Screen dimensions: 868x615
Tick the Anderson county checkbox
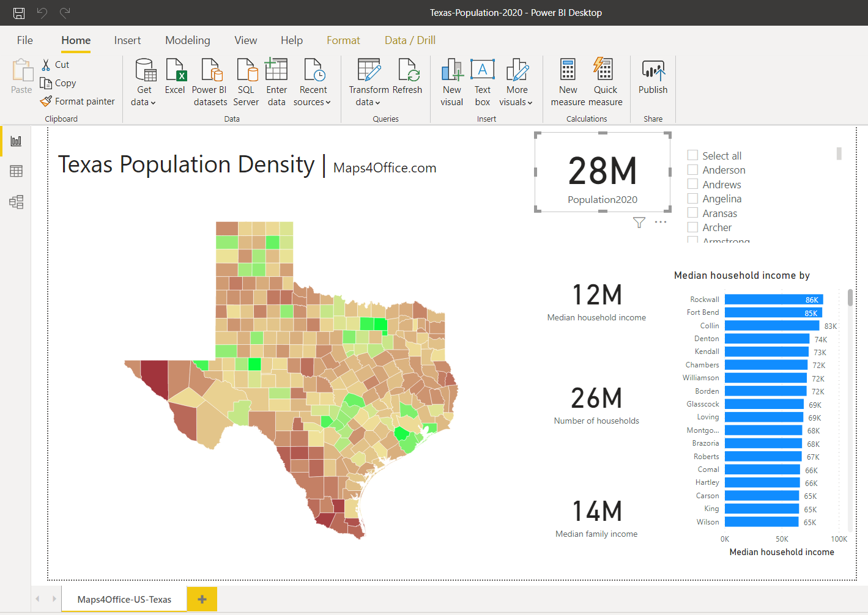(692, 170)
